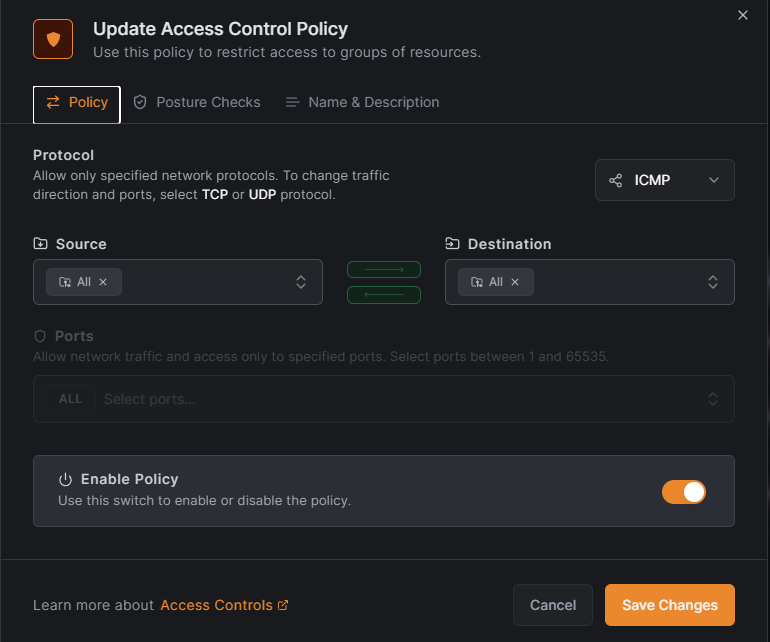
Task: Click the Destination folder icon
Action: pyautogui.click(x=452, y=244)
